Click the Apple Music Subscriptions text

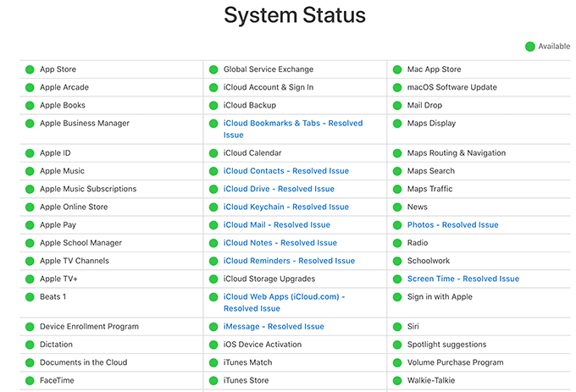click(88, 189)
